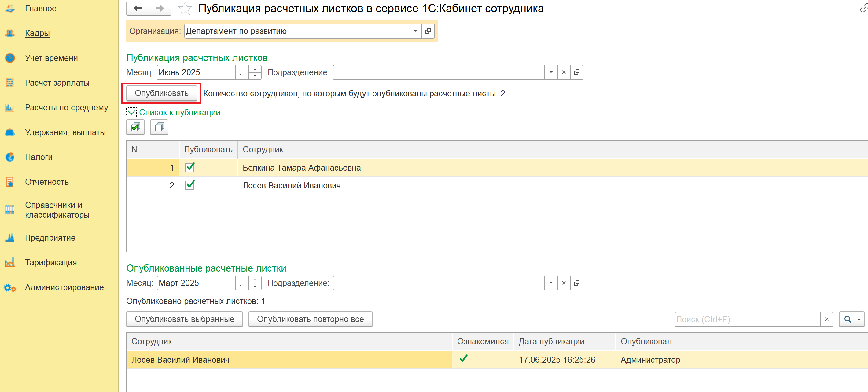The height and width of the screenshot is (392, 868).
Task: Open search options dropdown arrow
Action: (x=859, y=319)
